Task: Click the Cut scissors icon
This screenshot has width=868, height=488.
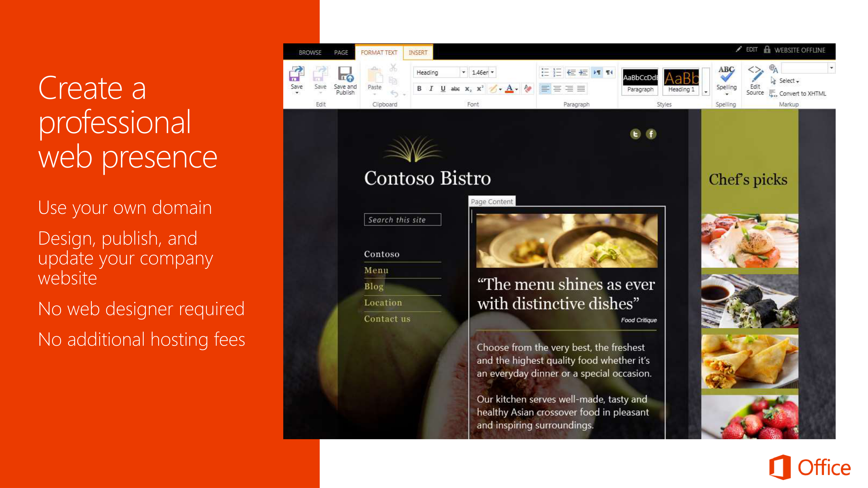Action: click(393, 68)
